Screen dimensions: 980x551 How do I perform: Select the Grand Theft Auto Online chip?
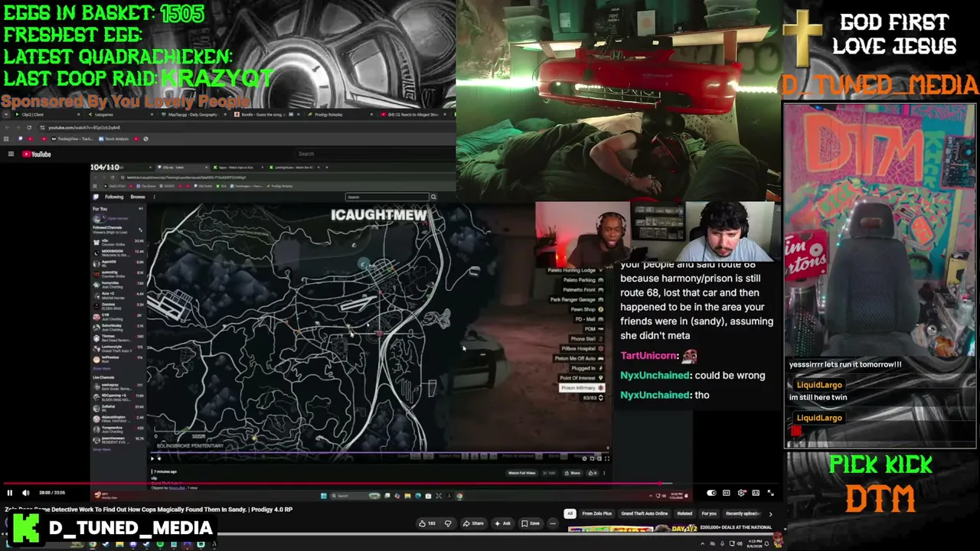(645, 514)
